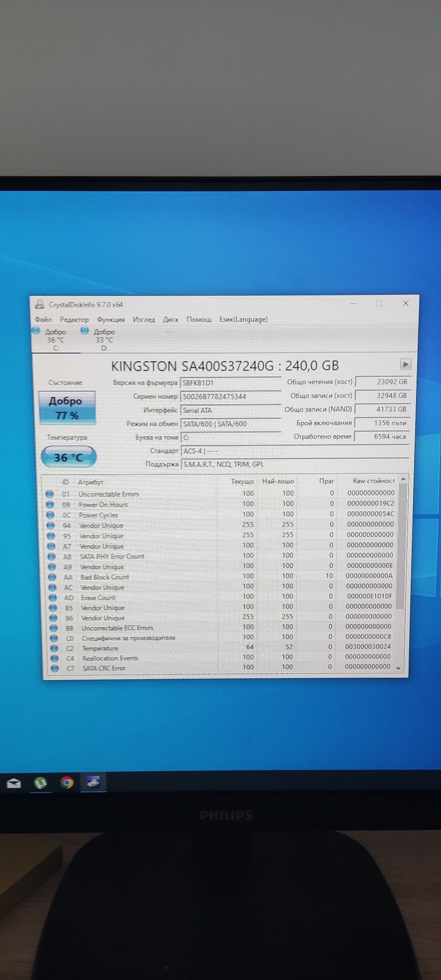Image resolution: width=441 pixels, height=980 pixels.
Task: Select the Erase Count attribute row
Action: coord(220,597)
